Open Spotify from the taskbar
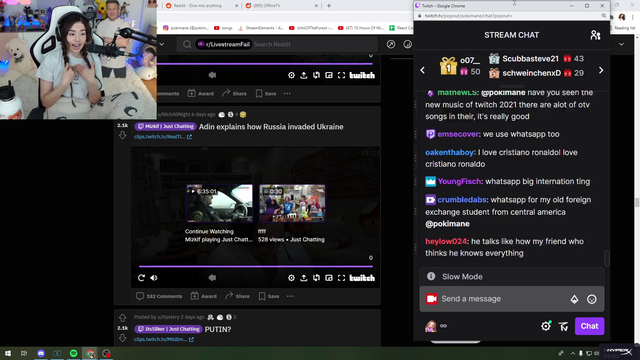The height and width of the screenshot is (360, 640). [x=73, y=353]
